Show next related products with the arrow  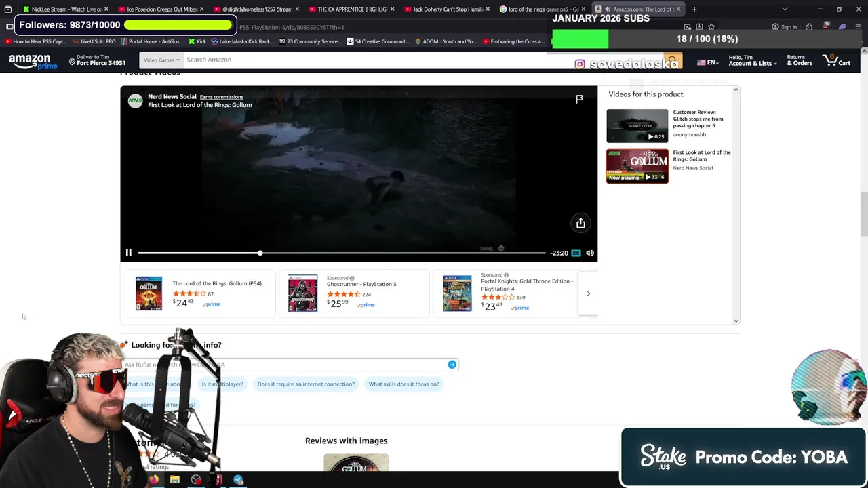click(x=588, y=293)
